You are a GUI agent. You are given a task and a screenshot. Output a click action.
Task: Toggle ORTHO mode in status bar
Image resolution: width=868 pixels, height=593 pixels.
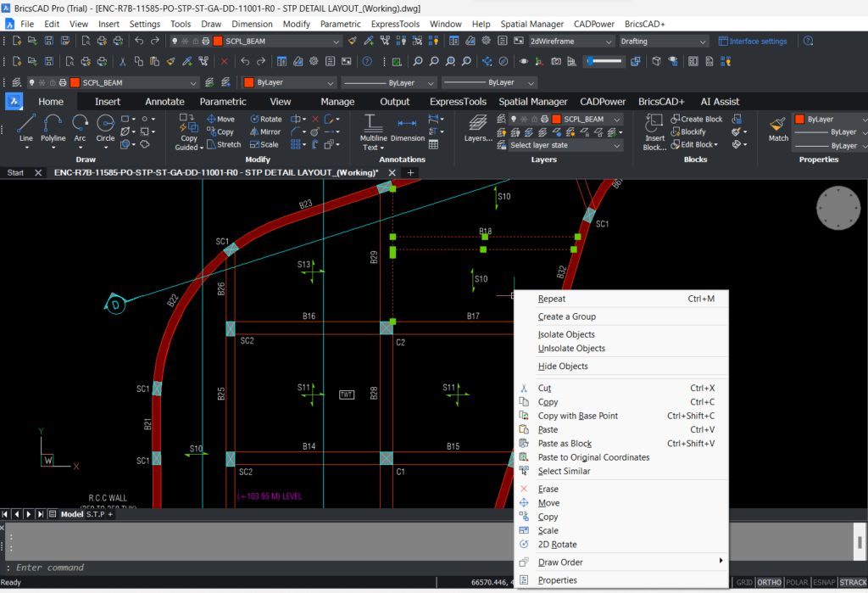[x=769, y=582]
